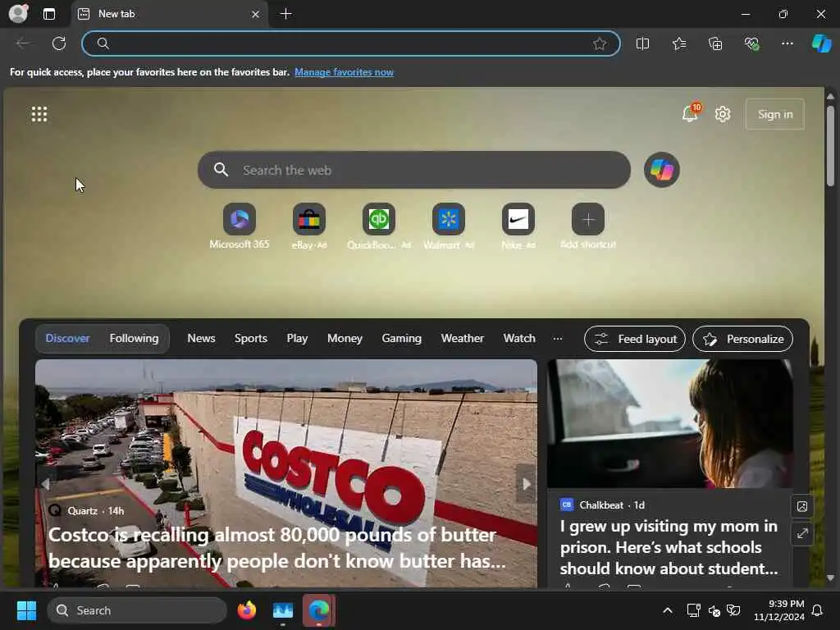Click the Sign in button
Screen dimensions: 840x630
[x=774, y=114]
